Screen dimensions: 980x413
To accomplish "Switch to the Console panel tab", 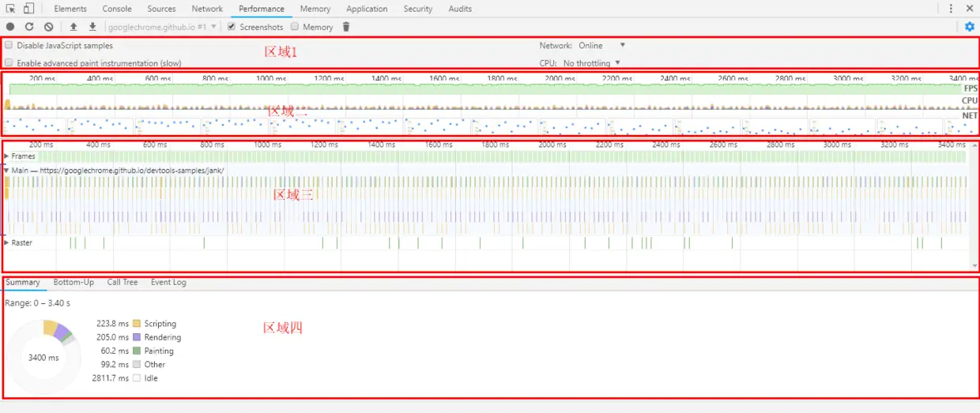I will point(117,9).
